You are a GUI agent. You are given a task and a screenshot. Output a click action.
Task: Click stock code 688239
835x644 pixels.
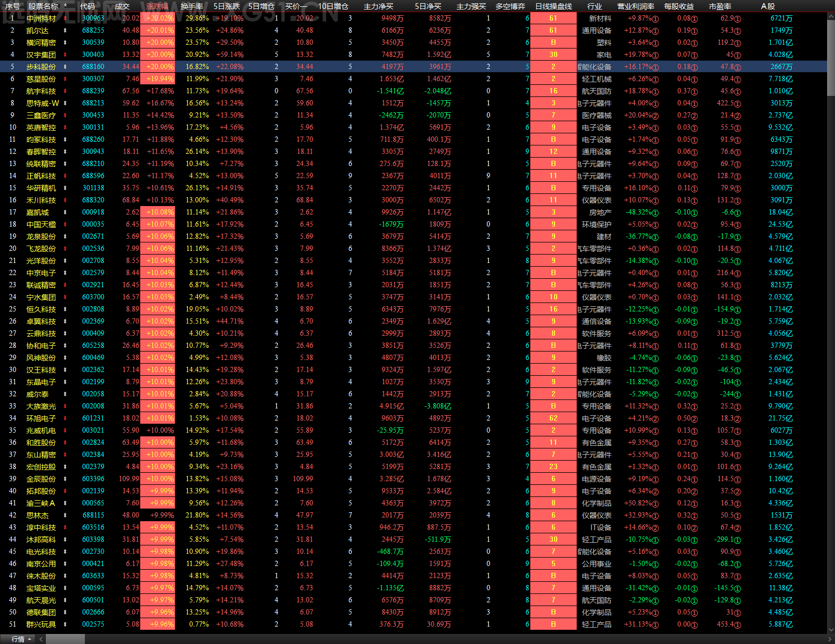coord(93,91)
